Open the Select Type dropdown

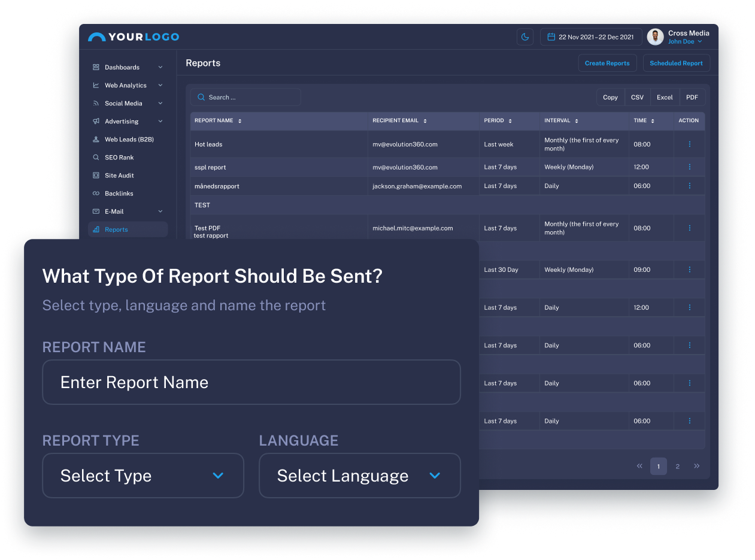[143, 476]
